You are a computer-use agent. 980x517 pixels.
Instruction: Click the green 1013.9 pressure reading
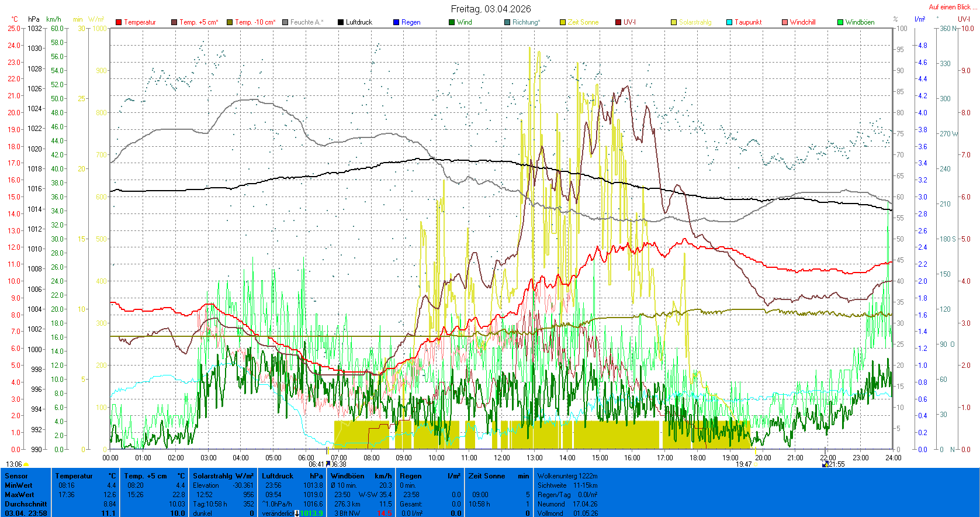pyautogui.click(x=311, y=513)
